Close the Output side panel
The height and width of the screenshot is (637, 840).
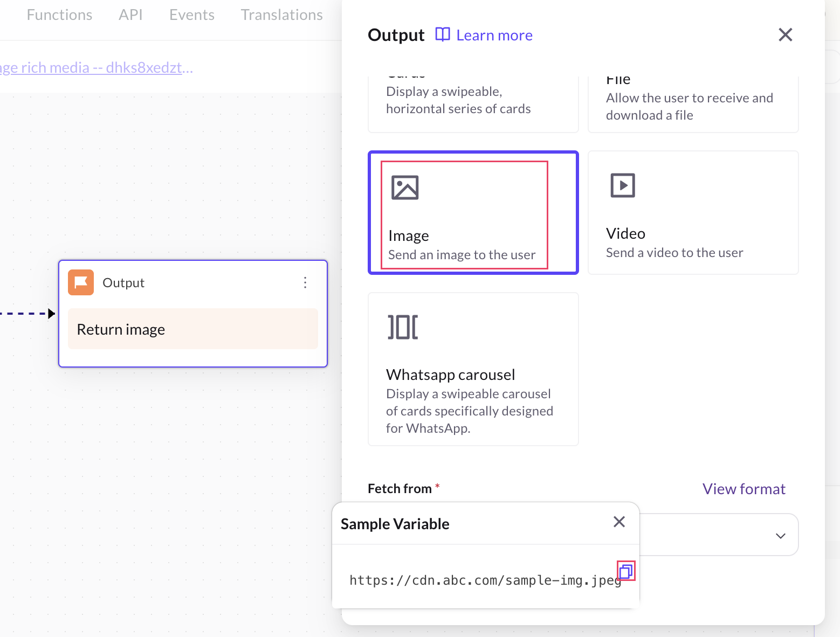pos(785,35)
